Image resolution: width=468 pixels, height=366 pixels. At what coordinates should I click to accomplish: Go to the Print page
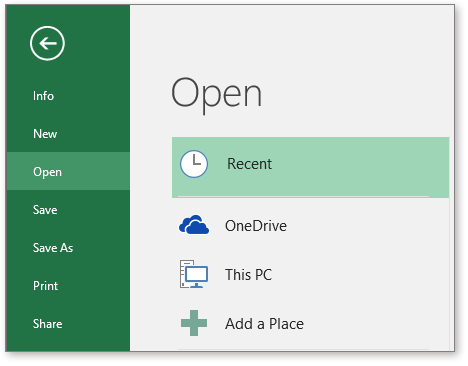[x=68, y=286]
